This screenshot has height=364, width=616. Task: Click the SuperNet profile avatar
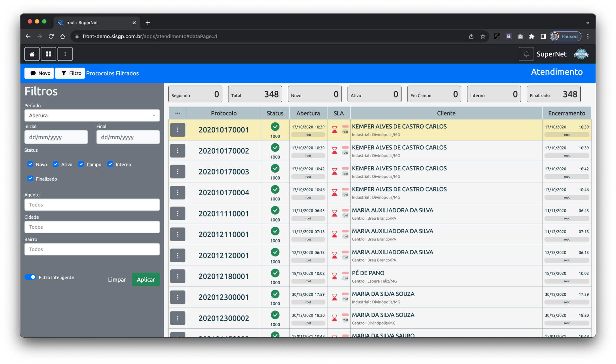(581, 54)
